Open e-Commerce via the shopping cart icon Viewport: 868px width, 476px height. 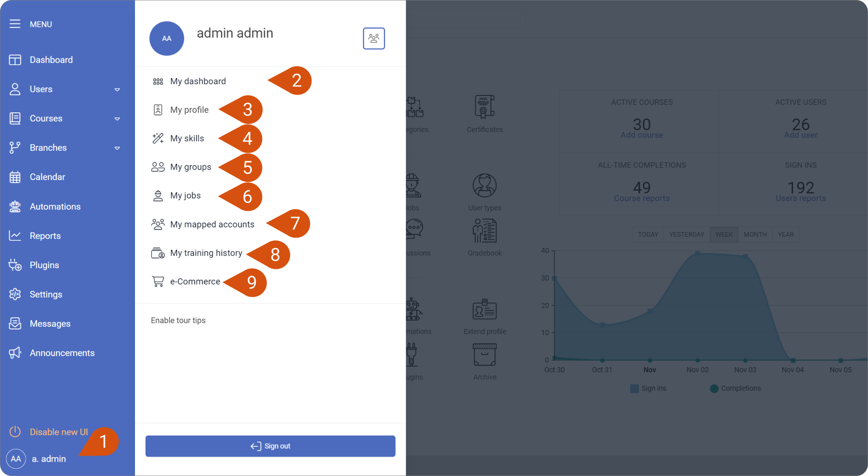click(158, 281)
